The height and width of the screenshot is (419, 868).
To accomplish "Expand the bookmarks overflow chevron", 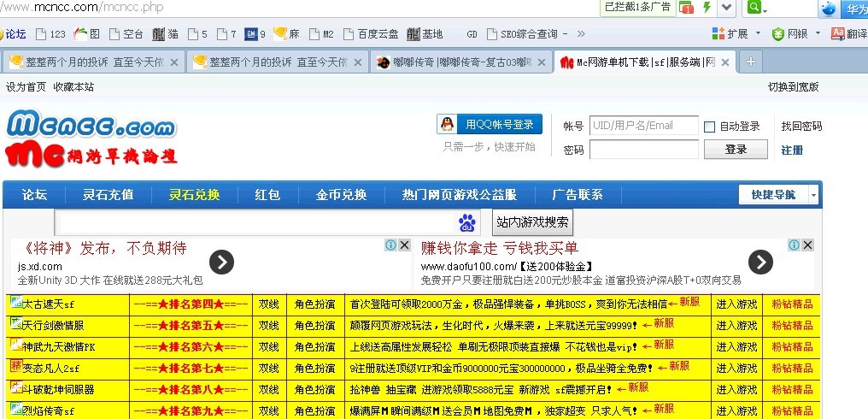I will [581, 34].
